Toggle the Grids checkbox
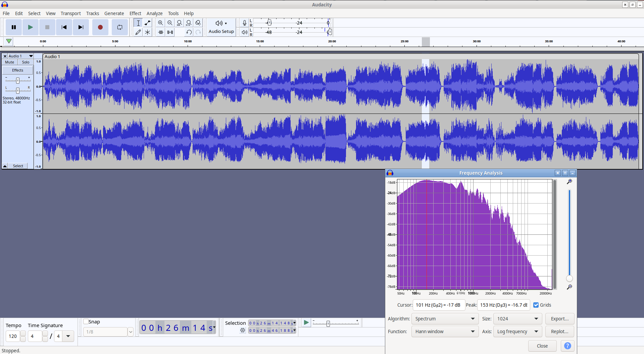The height and width of the screenshot is (354, 644). pyautogui.click(x=536, y=305)
